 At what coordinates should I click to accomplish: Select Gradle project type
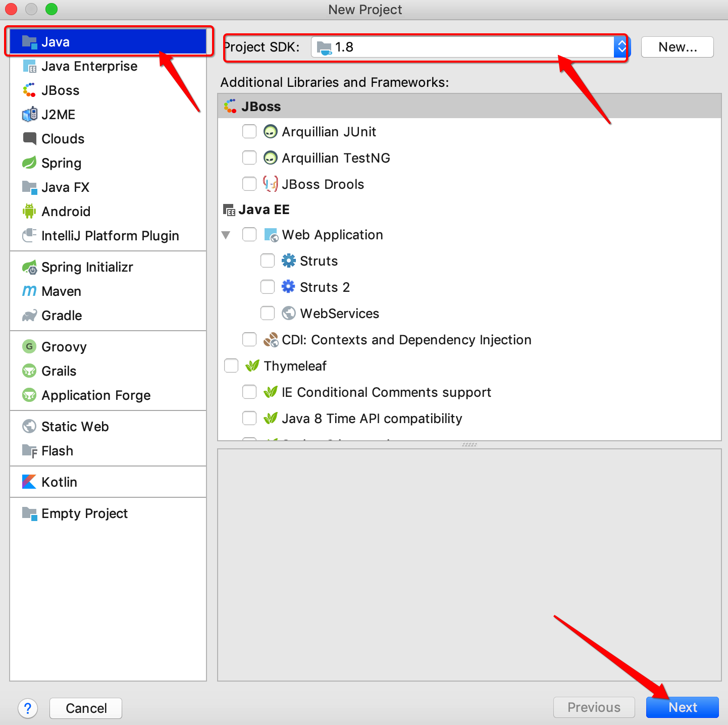pos(108,316)
